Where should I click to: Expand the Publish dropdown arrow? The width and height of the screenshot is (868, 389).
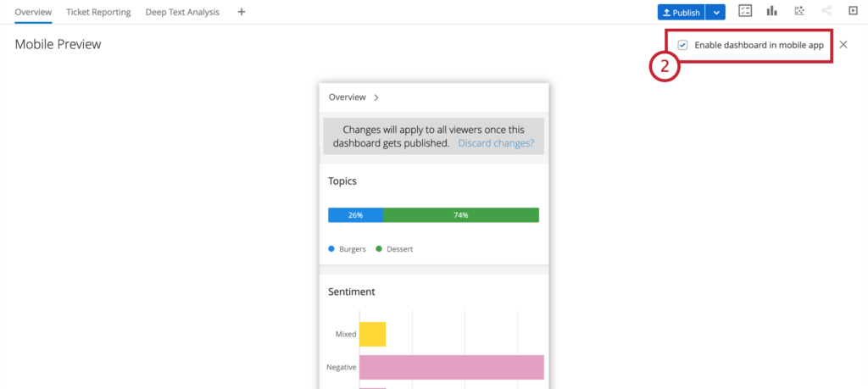(717, 12)
